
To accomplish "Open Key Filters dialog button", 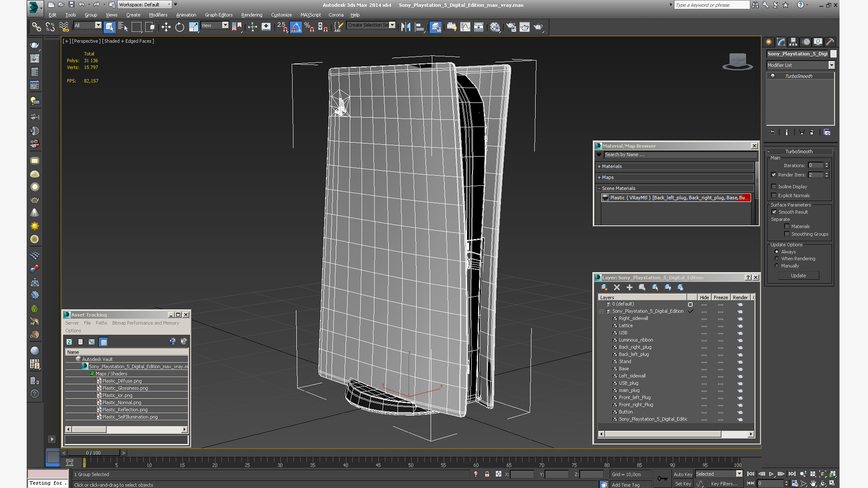I will tap(724, 483).
